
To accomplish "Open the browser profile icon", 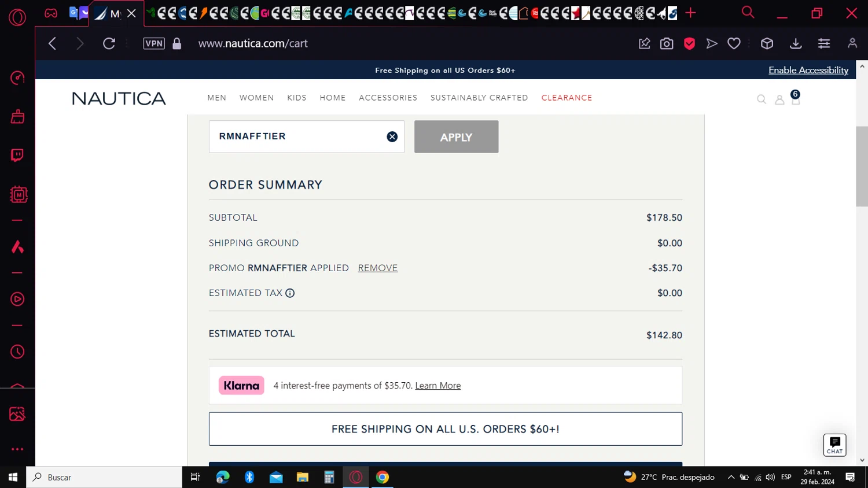I will 852,43.
